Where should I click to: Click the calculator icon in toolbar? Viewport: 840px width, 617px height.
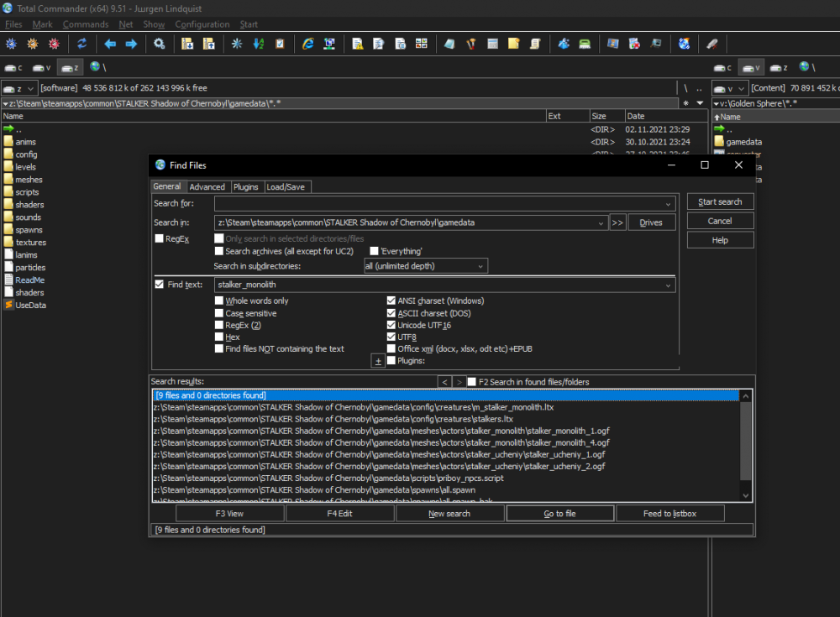[x=493, y=44]
